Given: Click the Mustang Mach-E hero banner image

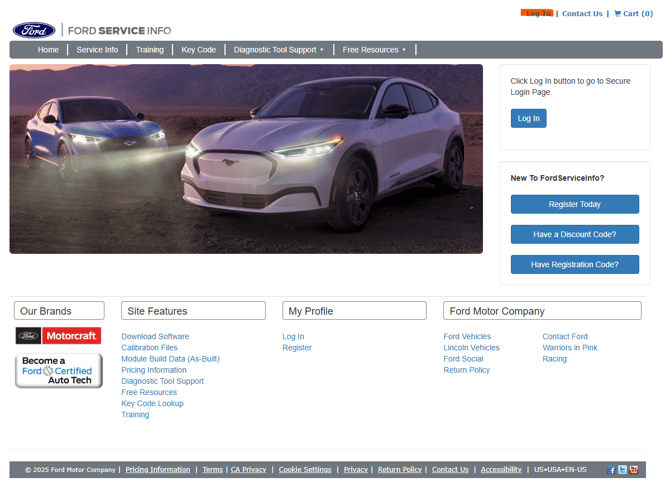Looking at the screenshot, I should coord(246,159).
